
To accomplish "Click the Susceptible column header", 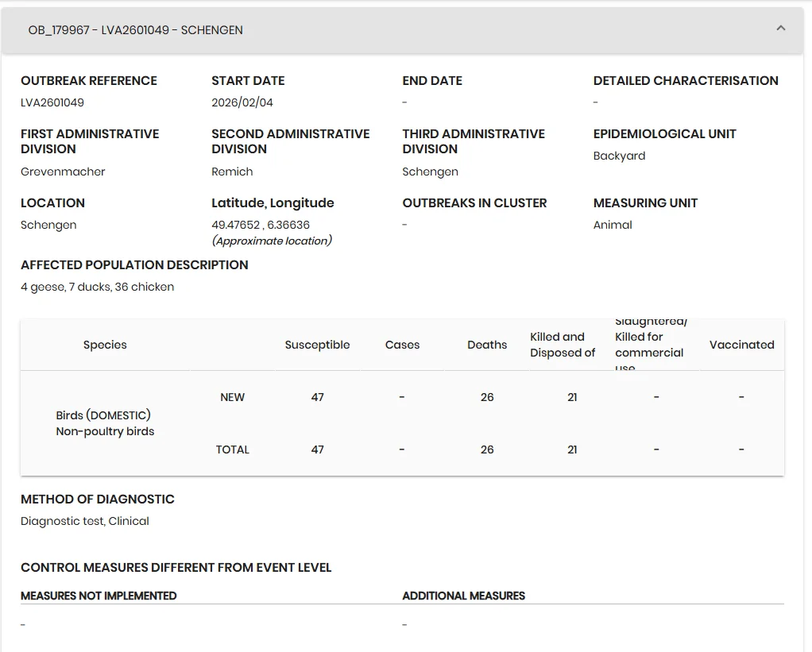I will (317, 345).
